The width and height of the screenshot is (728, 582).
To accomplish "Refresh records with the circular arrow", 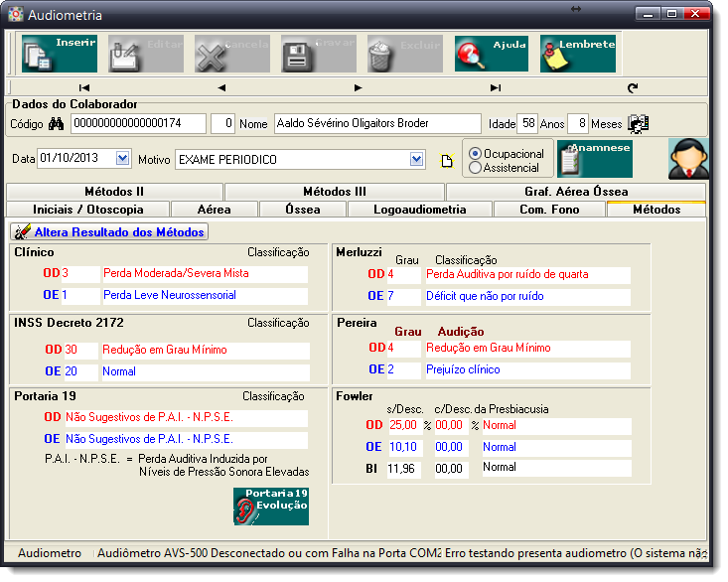I will [x=633, y=87].
